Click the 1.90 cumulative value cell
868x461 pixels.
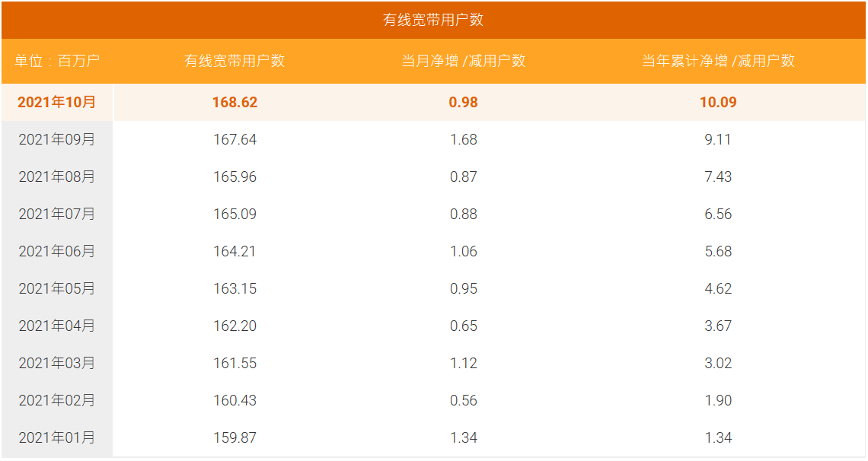718,400
